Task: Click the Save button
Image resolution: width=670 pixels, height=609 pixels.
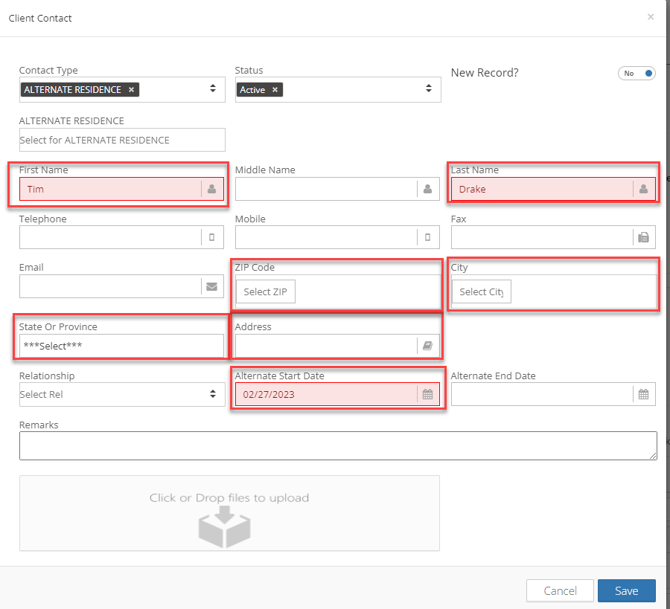Action: point(626,591)
